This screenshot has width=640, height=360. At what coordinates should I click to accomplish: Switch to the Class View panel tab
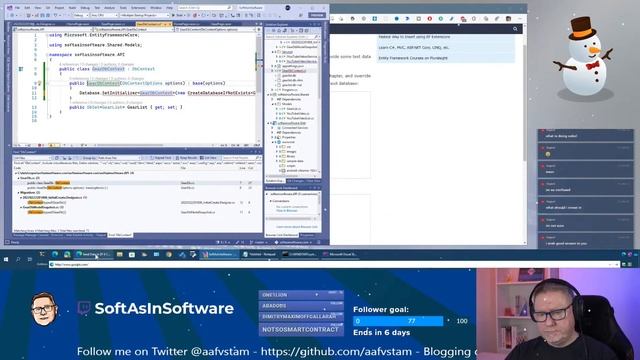tap(313, 181)
